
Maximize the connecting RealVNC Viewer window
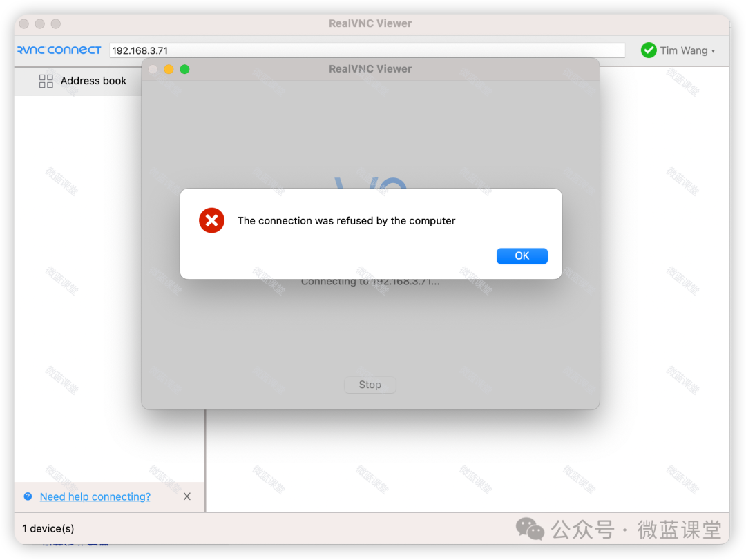(x=184, y=70)
